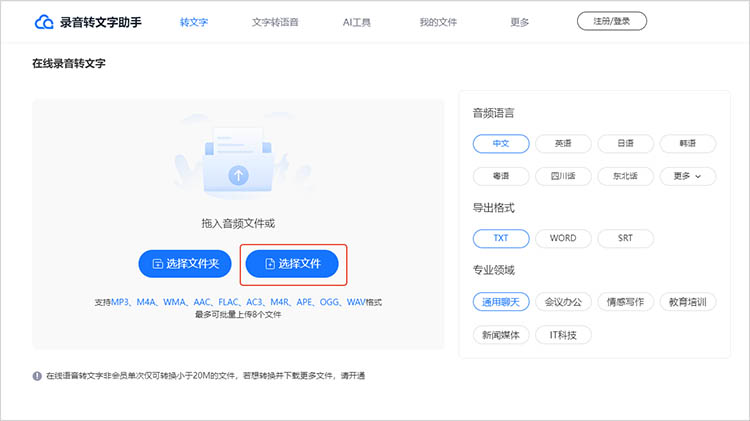Click the 音频语言 section label
This screenshot has height=421, width=750.
[494, 113]
